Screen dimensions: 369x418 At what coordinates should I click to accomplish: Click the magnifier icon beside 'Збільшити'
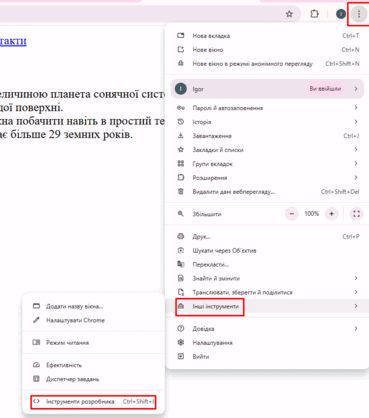click(x=181, y=214)
